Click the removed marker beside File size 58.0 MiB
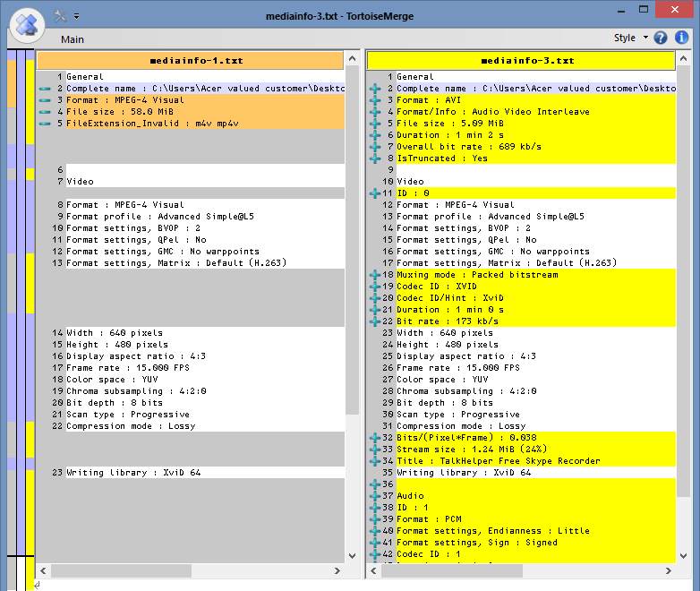Image resolution: width=700 pixels, height=591 pixels. [45, 112]
